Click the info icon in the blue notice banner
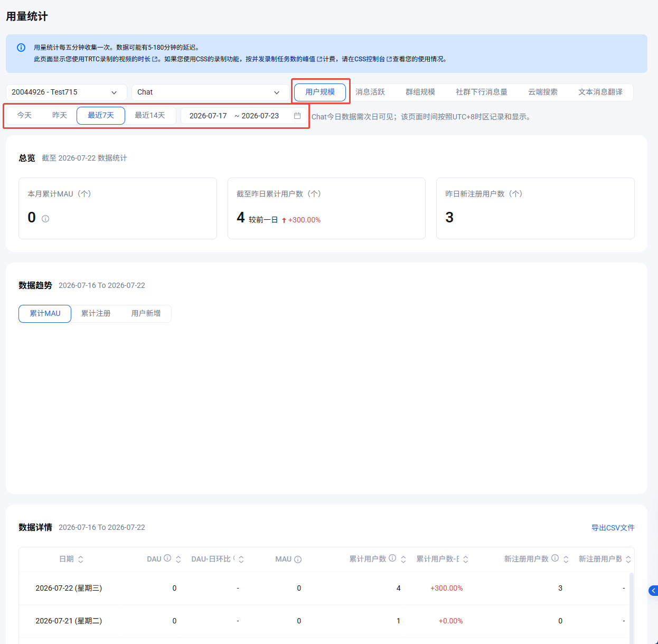This screenshot has height=644, width=658. [21, 48]
